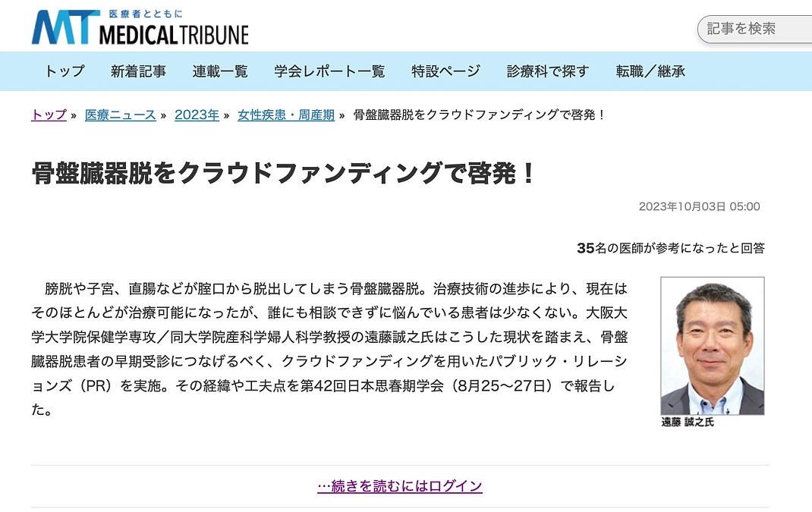Screen dimensions: 812x512
Task: Click the photo of 遠藤誠之氏
Action: point(712,344)
